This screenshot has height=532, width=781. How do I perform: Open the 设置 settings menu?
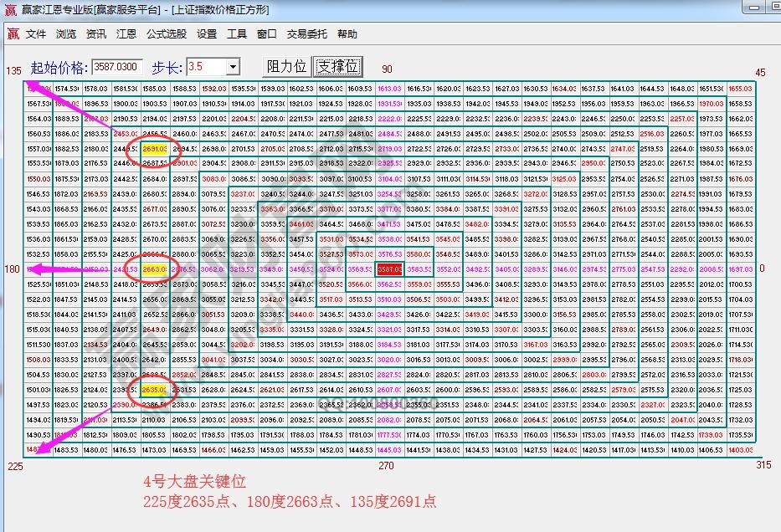click(x=207, y=34)
